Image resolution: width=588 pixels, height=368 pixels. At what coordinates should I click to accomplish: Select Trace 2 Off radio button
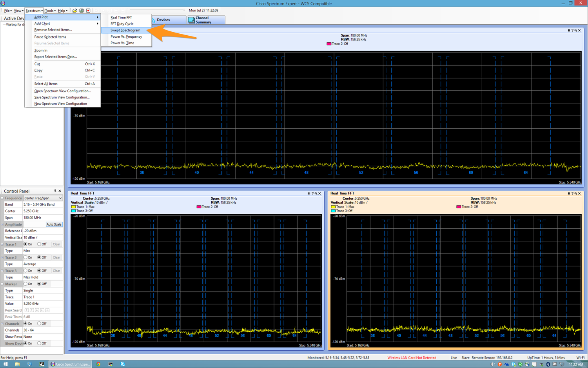(x=39, y=257)
